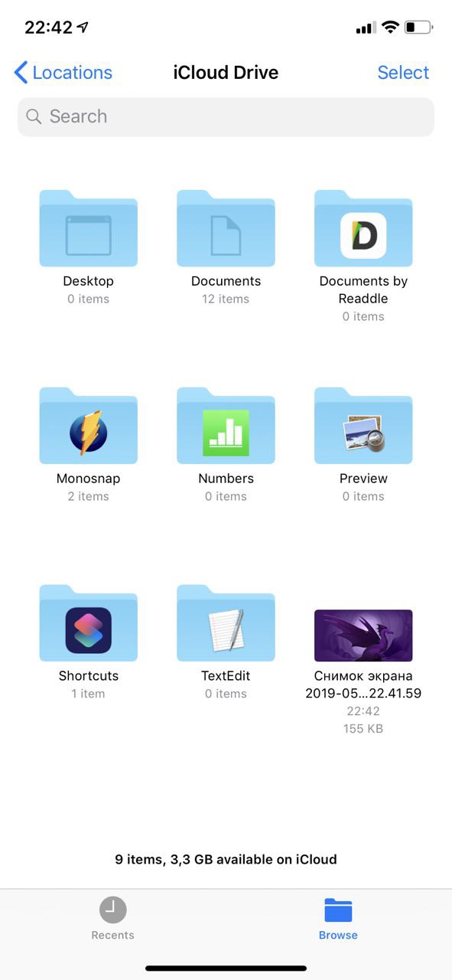
Task: Tap the '155 KB' file size text
Action: coord(363,729)
